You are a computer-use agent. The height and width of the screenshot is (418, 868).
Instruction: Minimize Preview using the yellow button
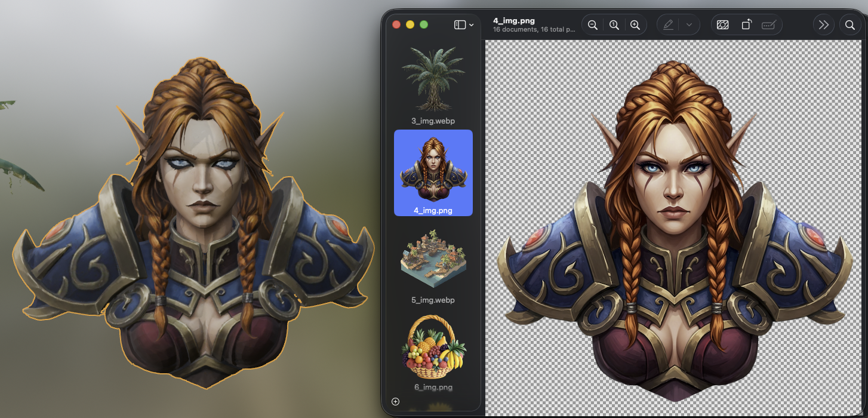[410, 24]
